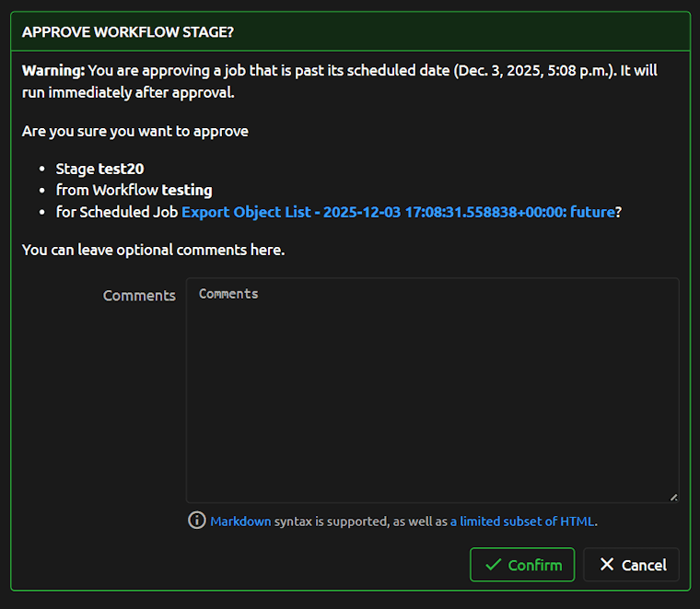
Task: Click the scheduled date Dec. 3, 2025
Action: click(507, 71)
